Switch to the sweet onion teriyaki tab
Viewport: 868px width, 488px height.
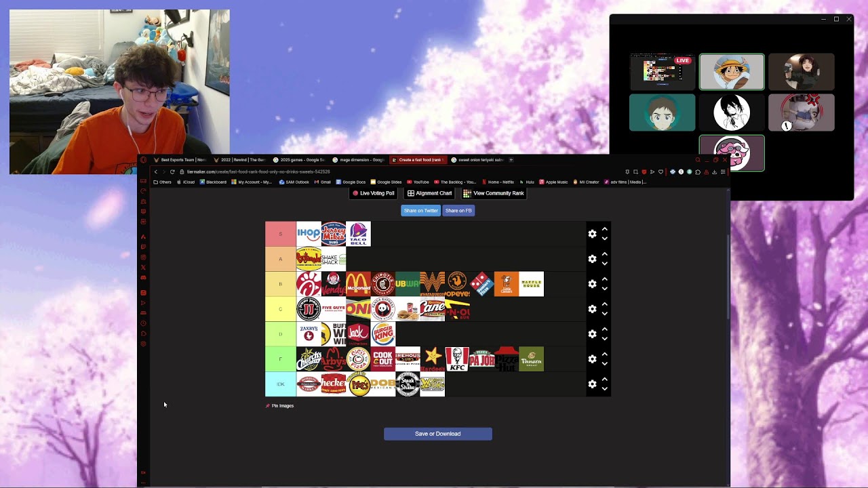(477, 160)
